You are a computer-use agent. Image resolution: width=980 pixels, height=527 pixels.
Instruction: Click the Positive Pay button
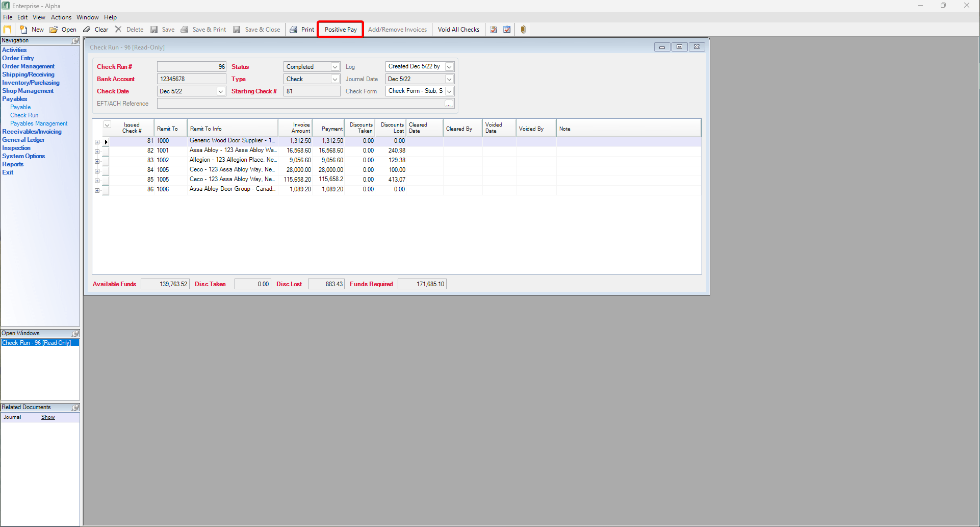pos(340,29)
